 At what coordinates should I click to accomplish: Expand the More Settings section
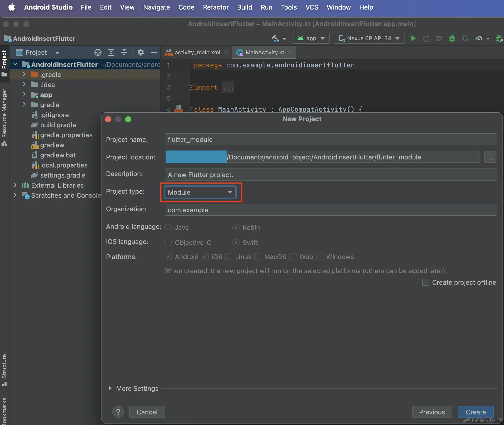tap(110, 388)
